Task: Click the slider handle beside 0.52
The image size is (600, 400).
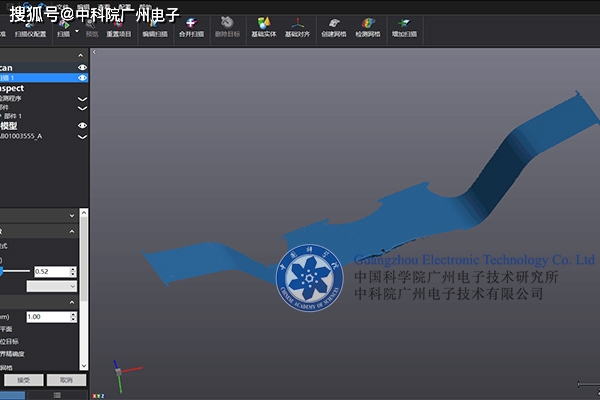Action: point(1,271)
